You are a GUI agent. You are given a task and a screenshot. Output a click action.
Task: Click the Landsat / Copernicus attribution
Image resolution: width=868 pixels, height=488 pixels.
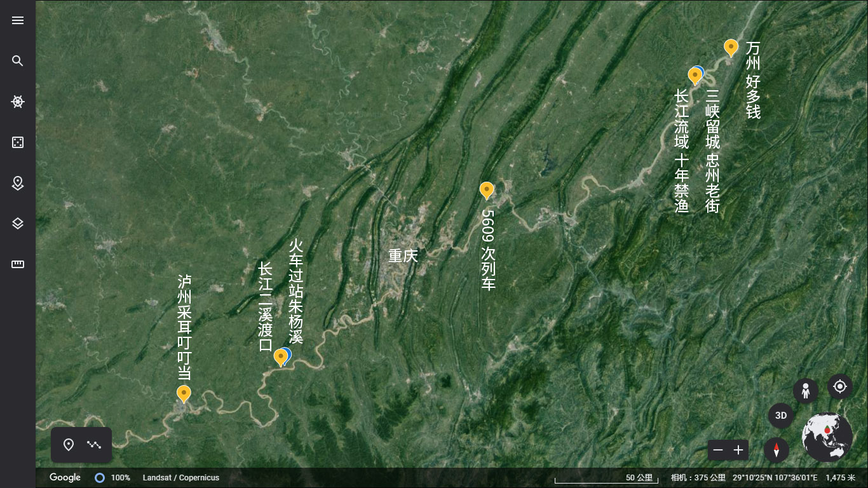(181, 478)
